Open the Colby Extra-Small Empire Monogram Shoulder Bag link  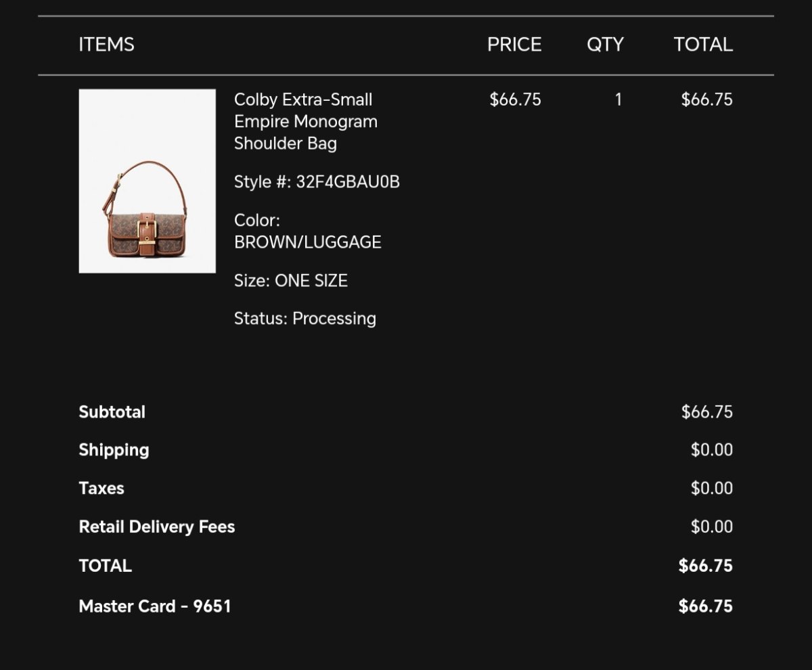point(305,121)
